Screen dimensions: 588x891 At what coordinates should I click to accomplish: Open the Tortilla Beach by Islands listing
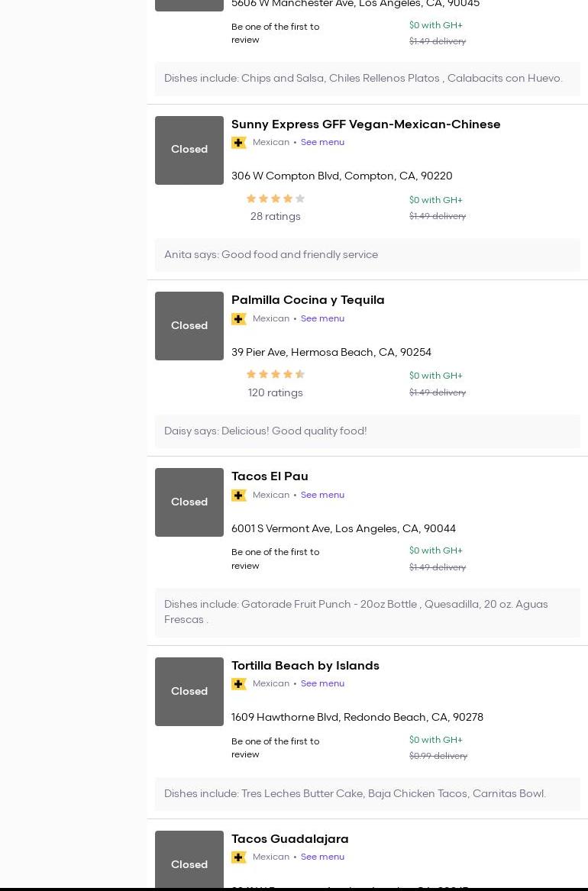(x=305, y=666)
